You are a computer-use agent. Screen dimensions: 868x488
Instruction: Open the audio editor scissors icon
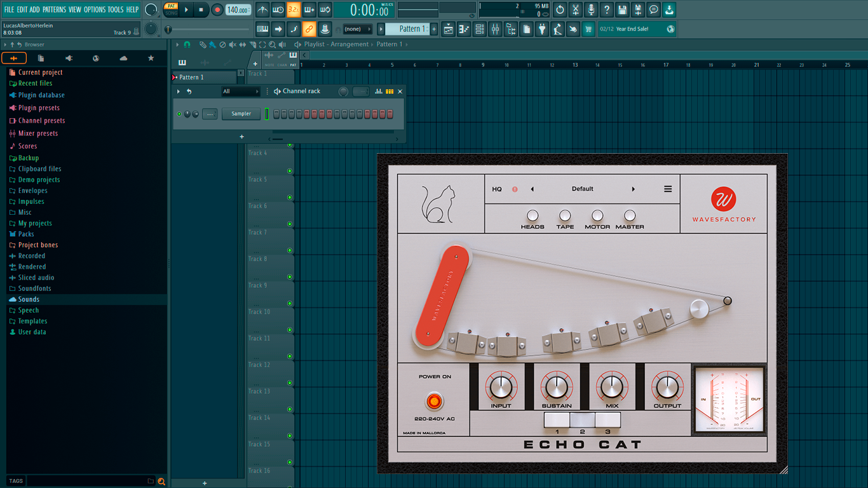click(x=575, y=10)
